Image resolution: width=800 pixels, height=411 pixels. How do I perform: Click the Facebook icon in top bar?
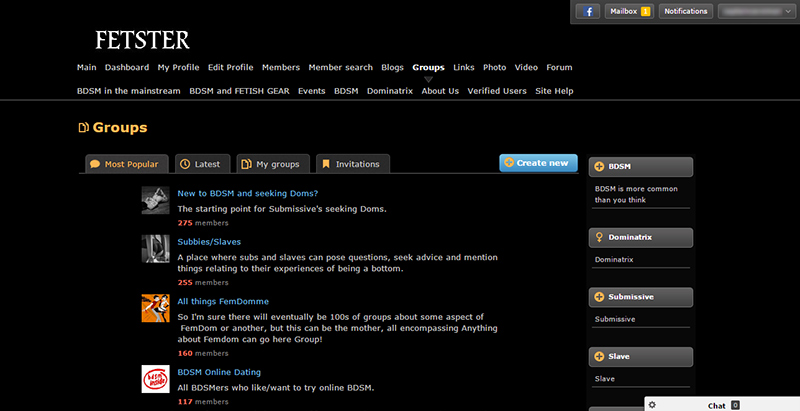(587, 11)
